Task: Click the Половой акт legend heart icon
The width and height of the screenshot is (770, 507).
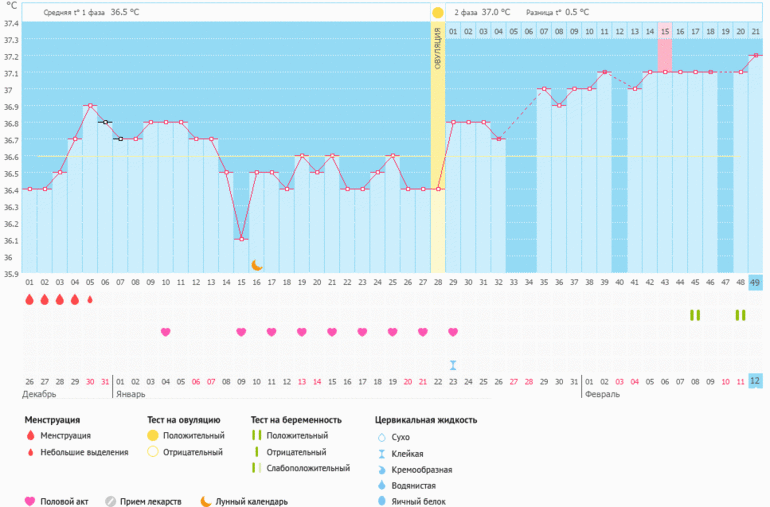Action: (30, 501)
